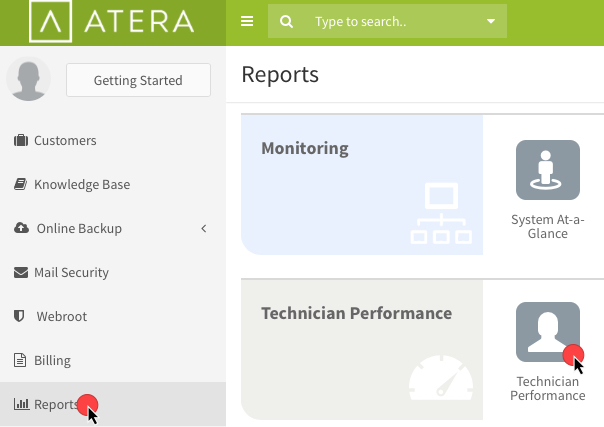Click the Atera logo icon
Image resolution: width=604 pixels, height=427 pixels.
[50, 21]
